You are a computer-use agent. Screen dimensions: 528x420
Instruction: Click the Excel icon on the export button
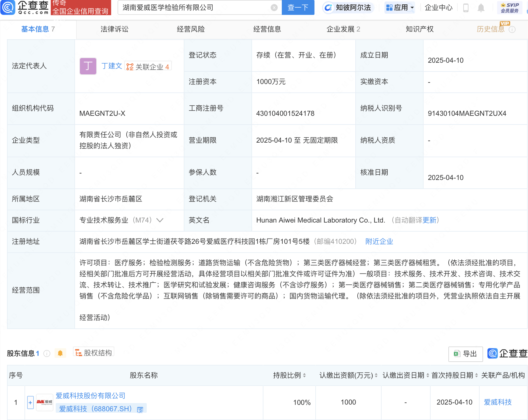coord(457,354)
